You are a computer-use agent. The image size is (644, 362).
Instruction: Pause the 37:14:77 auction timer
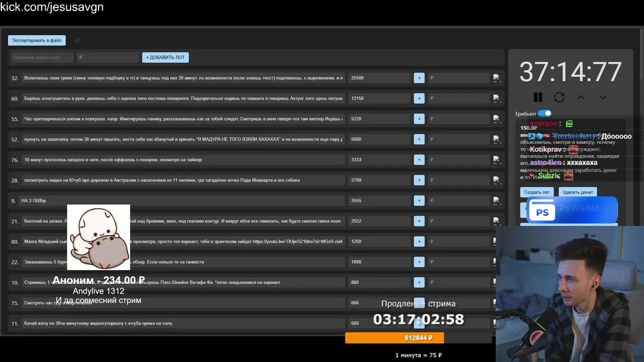538,97
